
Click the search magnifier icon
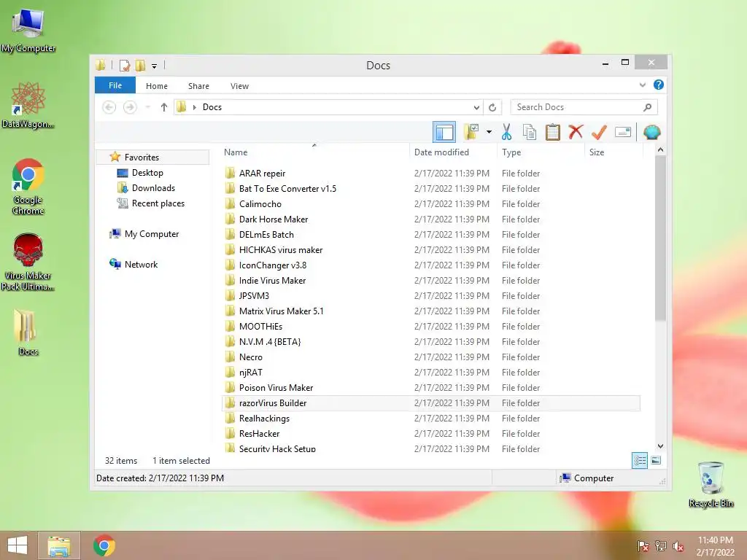tap(648, 107)
